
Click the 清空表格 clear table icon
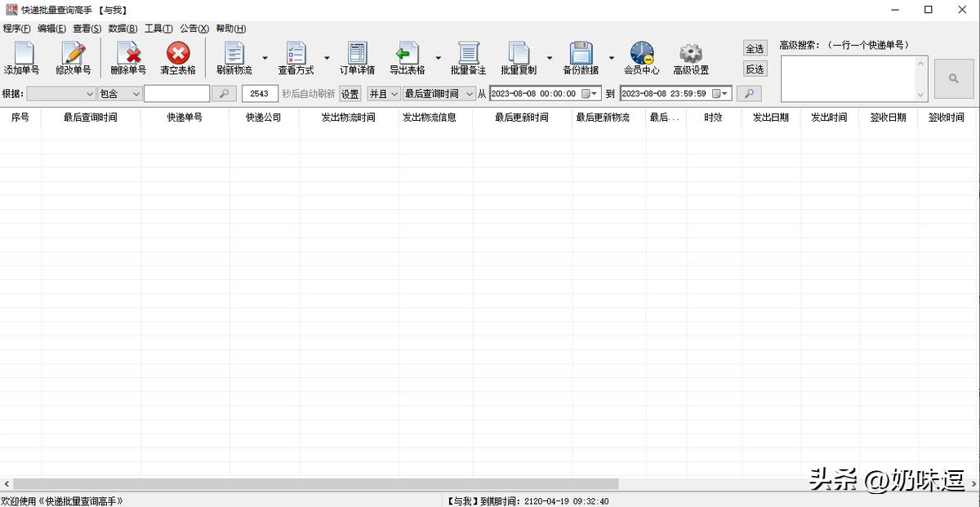(178, 59)
